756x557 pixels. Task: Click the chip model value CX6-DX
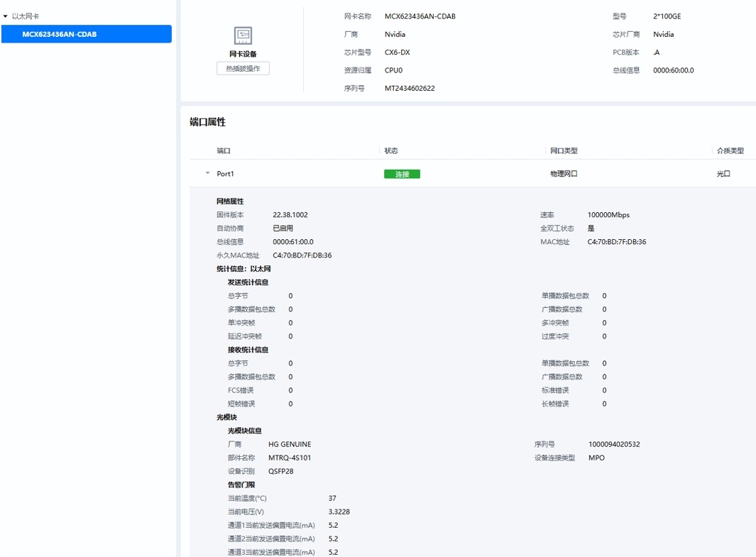(x=398, y=53)
